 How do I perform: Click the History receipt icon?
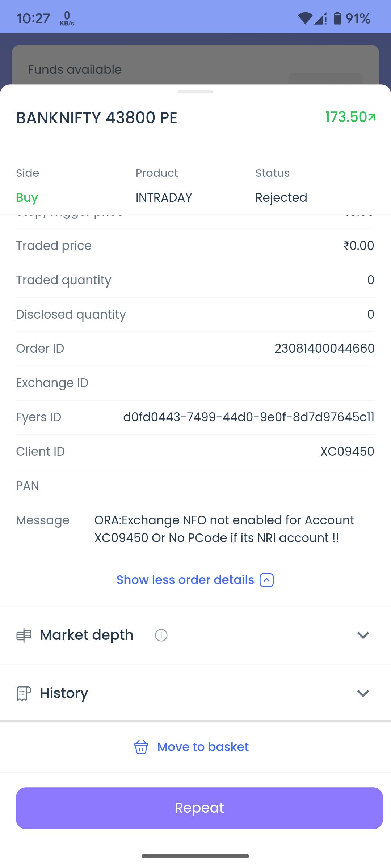24,693
